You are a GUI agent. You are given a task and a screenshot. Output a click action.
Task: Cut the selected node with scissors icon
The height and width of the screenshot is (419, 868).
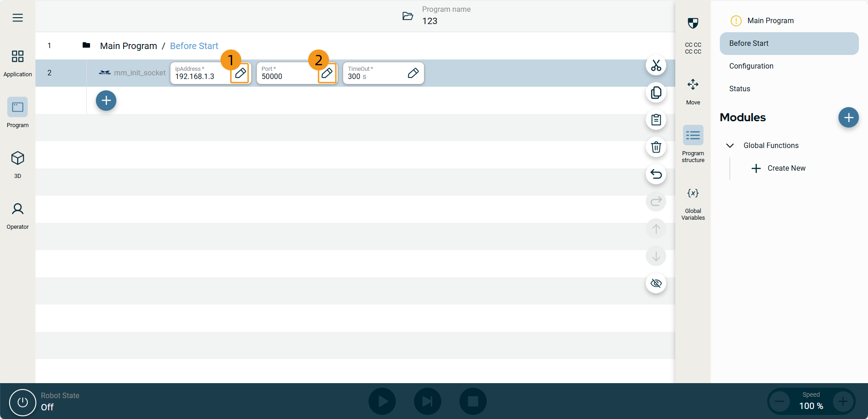click(656, 65)
